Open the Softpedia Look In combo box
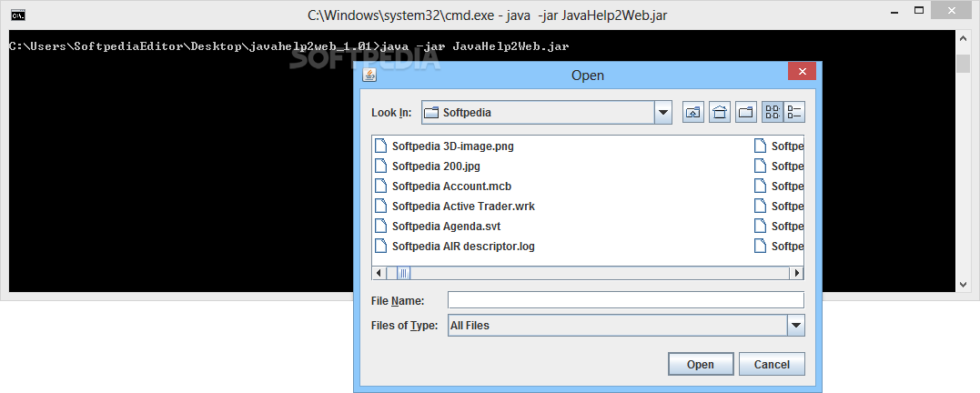The image size is (980, 393). pos(546,113)
